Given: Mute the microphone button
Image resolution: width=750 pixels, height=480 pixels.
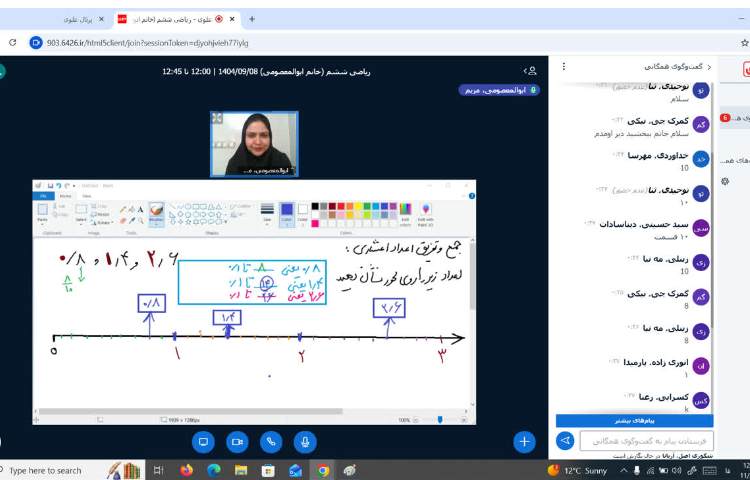Looking at the screenshot, I should click(305, 442).
